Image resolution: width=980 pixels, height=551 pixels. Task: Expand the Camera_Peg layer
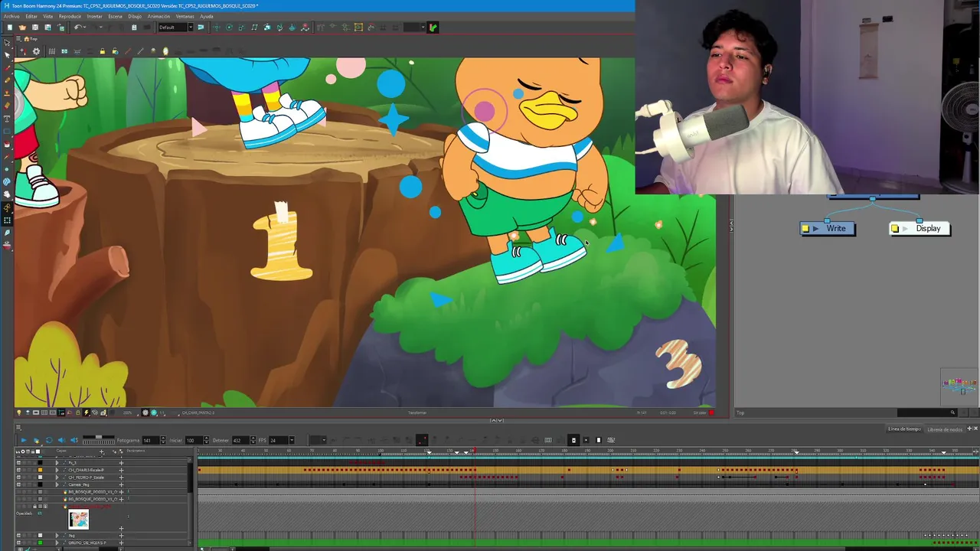click(57, 484)
